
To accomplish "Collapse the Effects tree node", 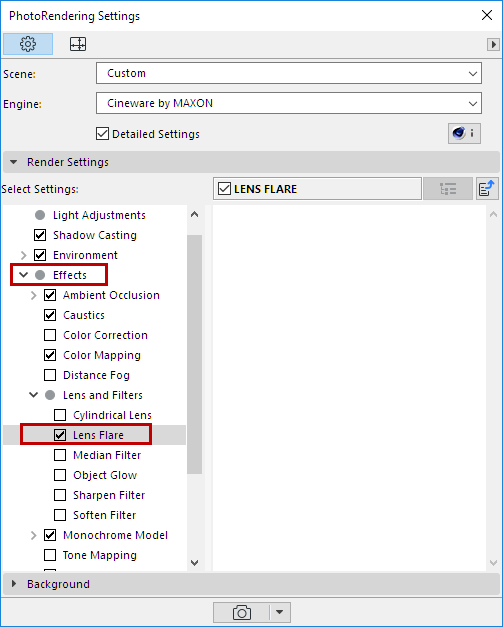I will [x=24, y=275].
